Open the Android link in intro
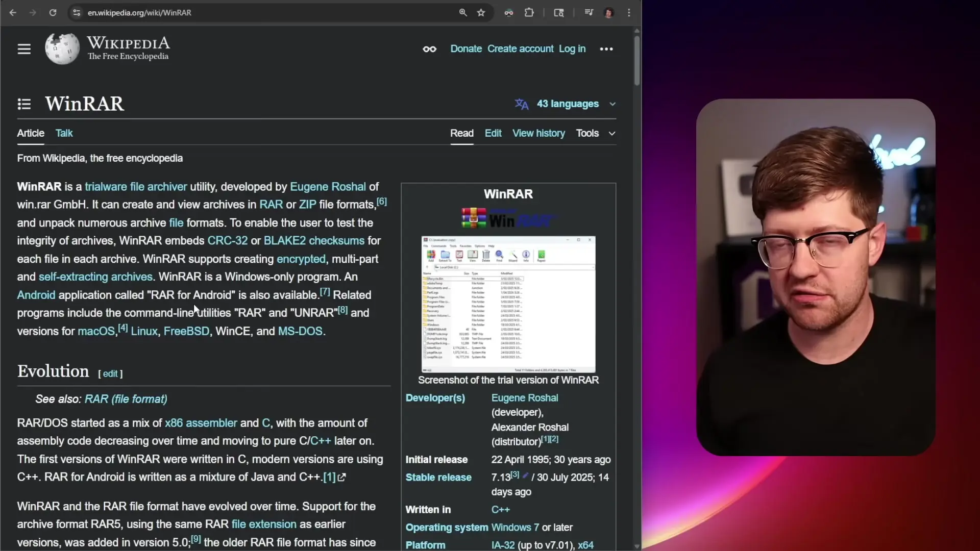Viewport: 980px width, 551px height. 36,295
